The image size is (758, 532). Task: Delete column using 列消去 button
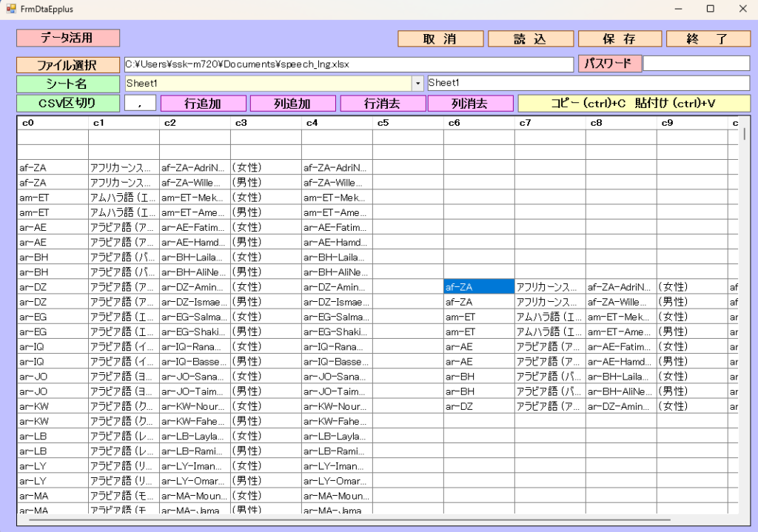pyautogui.click(x=470, y=104)
